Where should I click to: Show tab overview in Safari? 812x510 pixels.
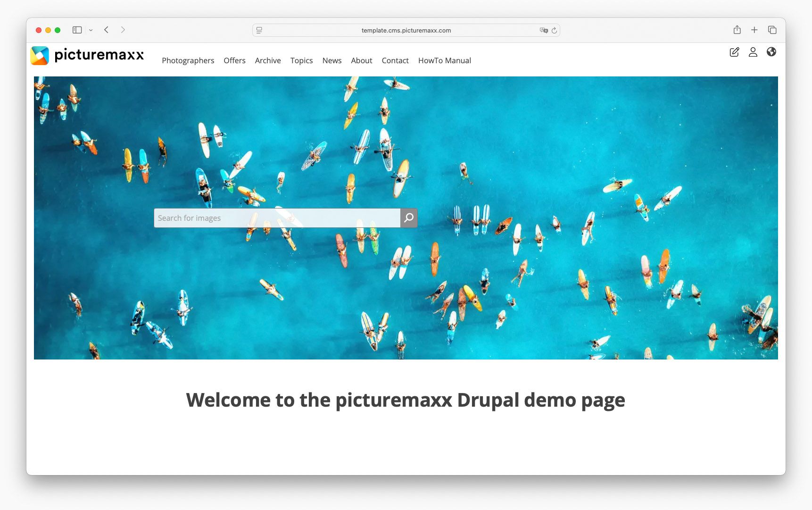coord(772,30)
